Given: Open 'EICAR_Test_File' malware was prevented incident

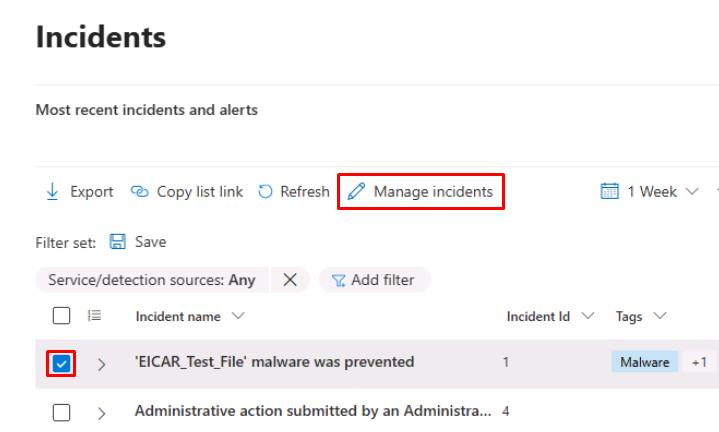Looking at the screenshot, I should (274, 362).
